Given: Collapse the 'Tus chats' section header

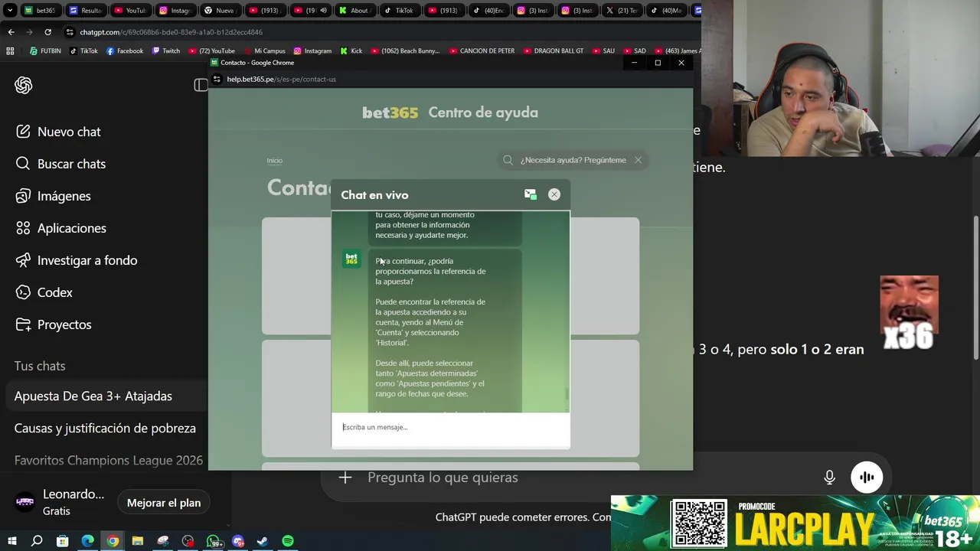Looking at the screenshot, I should click(x=40, y=366).
